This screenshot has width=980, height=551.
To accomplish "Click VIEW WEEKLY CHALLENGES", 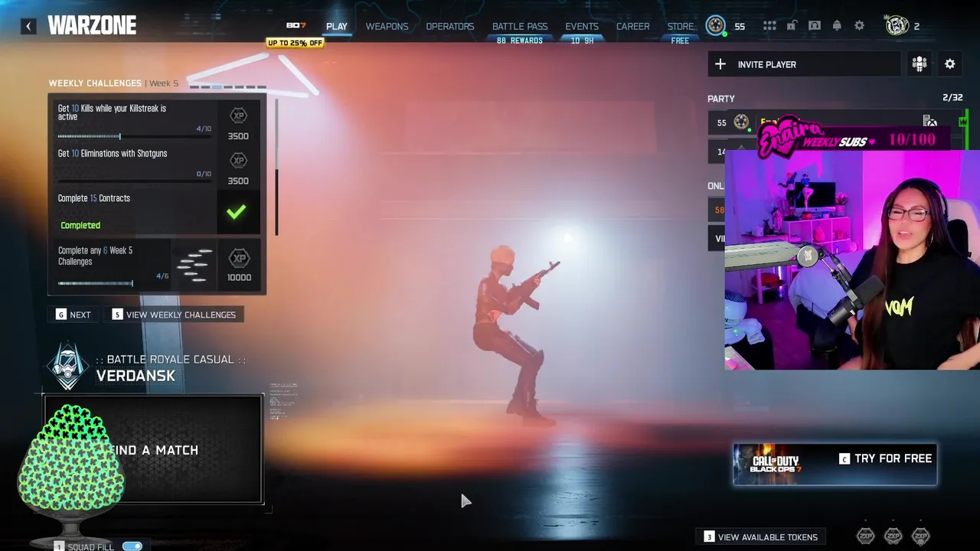I will [175, 315].
